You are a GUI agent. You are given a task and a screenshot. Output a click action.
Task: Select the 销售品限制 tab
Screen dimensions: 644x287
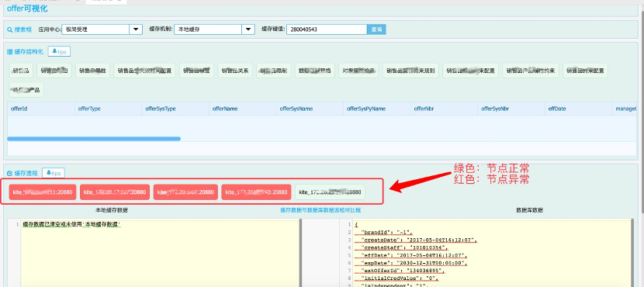(x=274, y=71)
